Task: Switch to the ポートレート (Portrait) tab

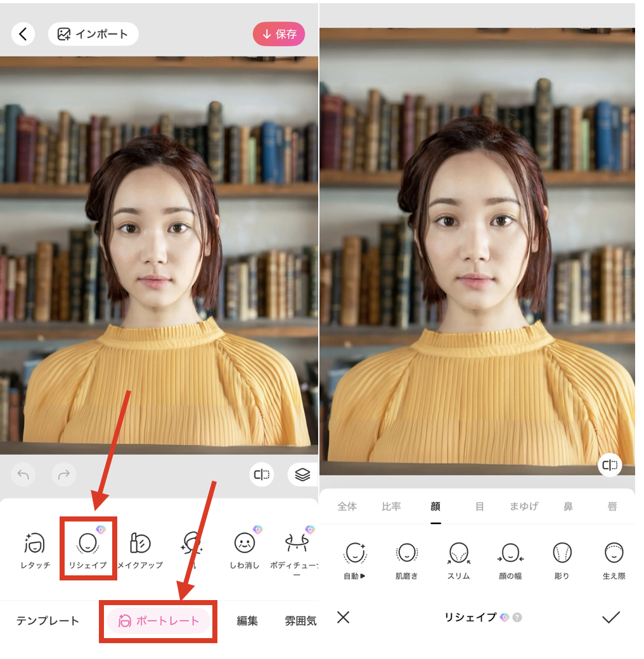Action: (x=157, y=620)
